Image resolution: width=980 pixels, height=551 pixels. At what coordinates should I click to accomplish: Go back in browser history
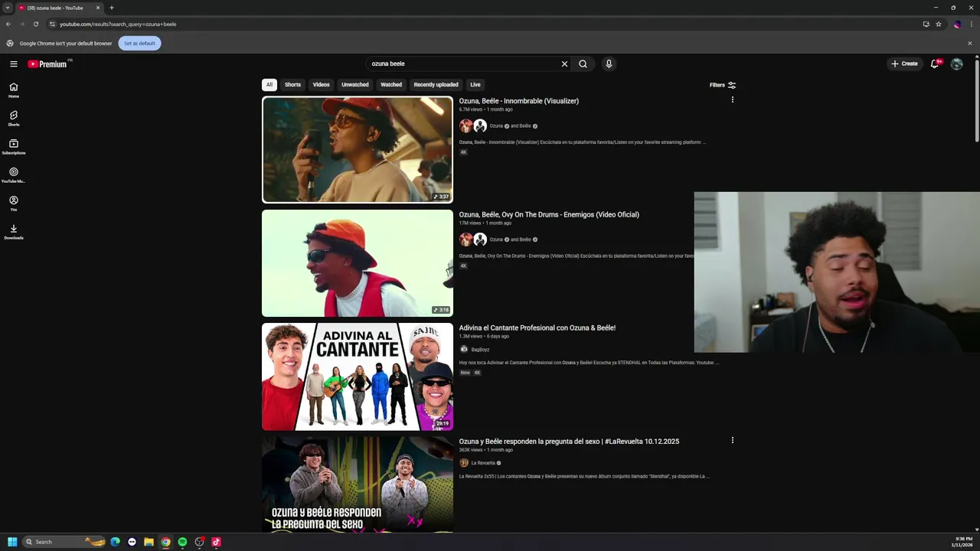click(8, 24)
